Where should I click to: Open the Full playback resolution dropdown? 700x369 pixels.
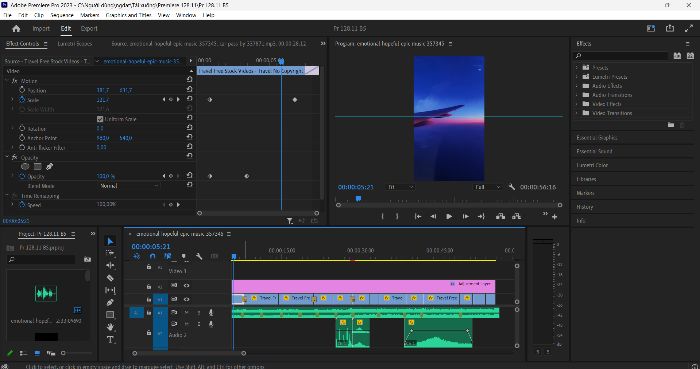pyautogui.click(x=488, y=187)
